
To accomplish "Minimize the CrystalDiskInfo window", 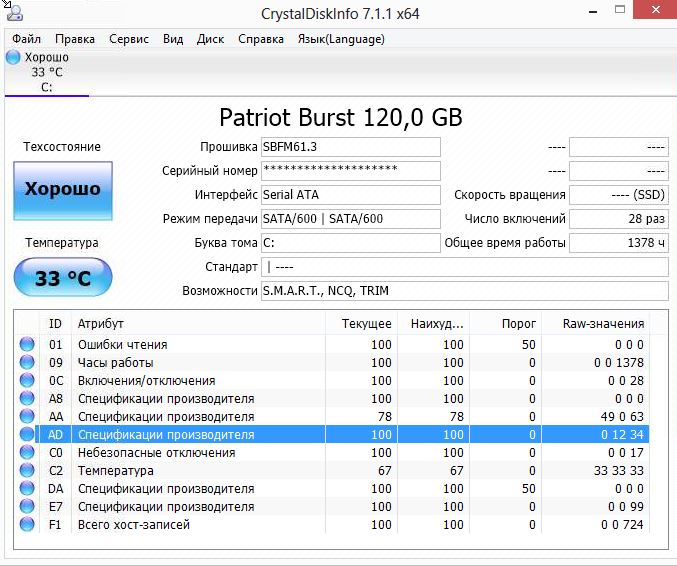I will 593,11.
